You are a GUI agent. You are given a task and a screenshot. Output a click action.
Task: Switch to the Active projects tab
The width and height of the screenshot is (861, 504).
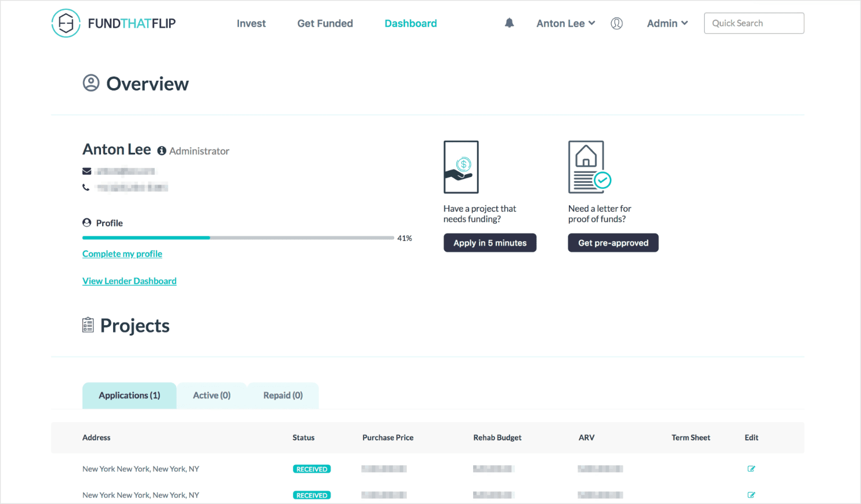click(211, 395)
